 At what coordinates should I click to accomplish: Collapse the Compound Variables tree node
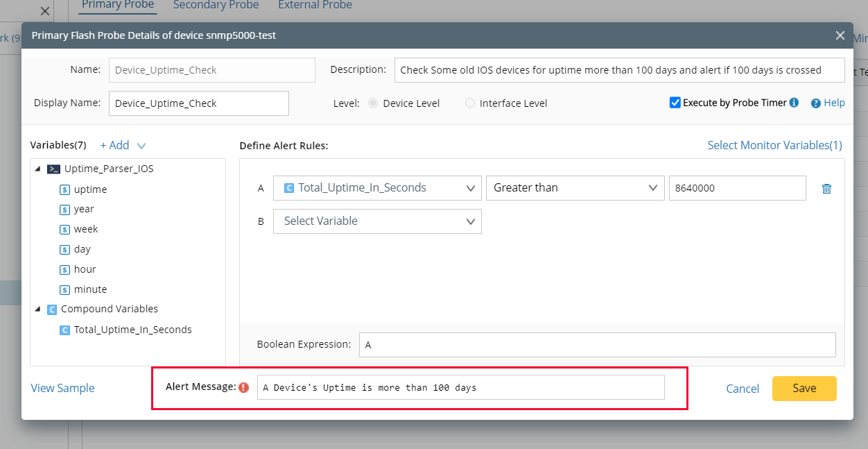tap(38, 309)
